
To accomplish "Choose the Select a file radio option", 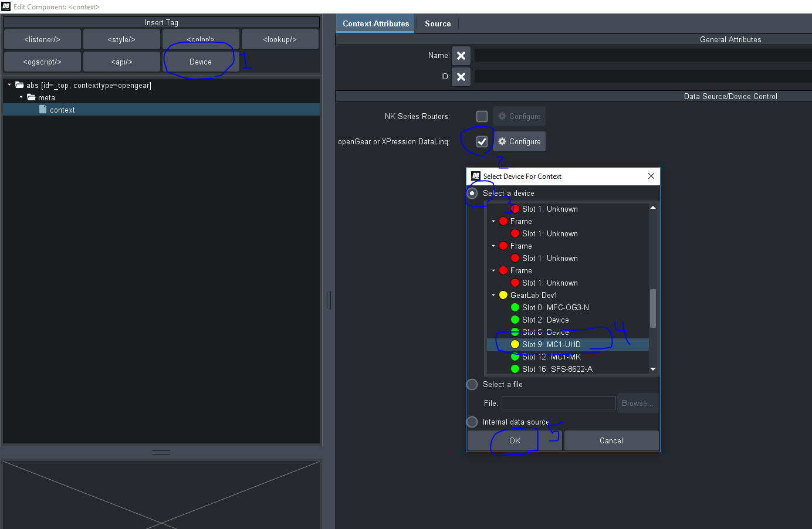I will click(472, 384).
